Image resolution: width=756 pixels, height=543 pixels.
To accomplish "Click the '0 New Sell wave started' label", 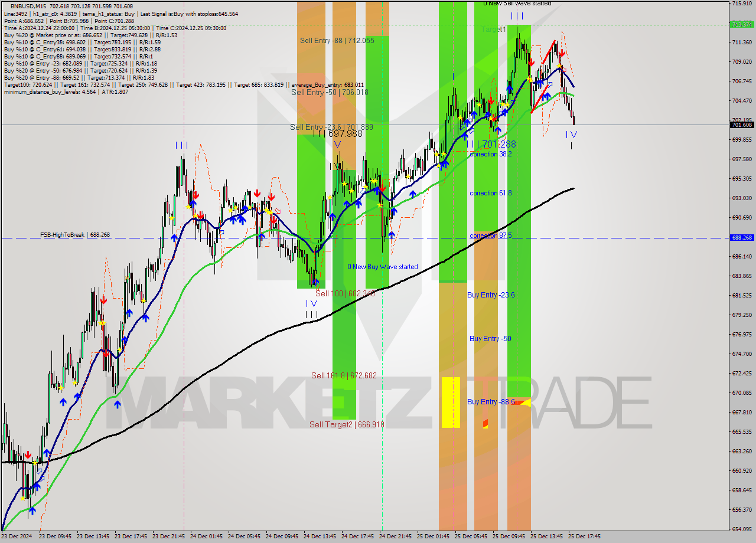I will [x=517, y=4].
